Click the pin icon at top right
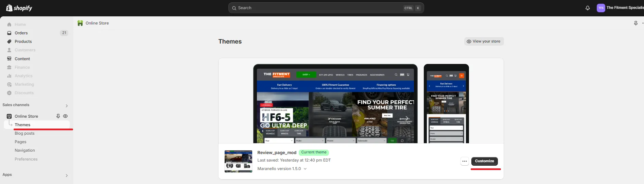Viewport: 644px width, 184px height. click(636, 23)
